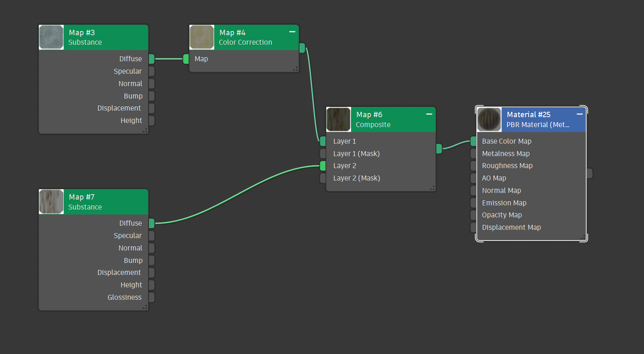This screenshot has width=644, height=354.
Task: Click the Glossiness output socket on Map #7
Action: click(151, 297)
